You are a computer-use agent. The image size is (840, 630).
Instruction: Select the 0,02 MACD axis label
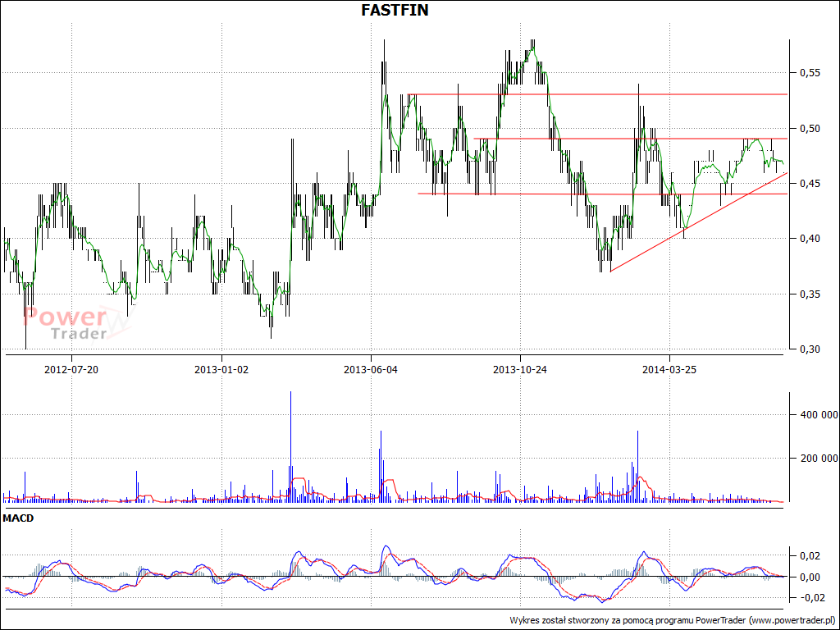click(x=810, y=556)
